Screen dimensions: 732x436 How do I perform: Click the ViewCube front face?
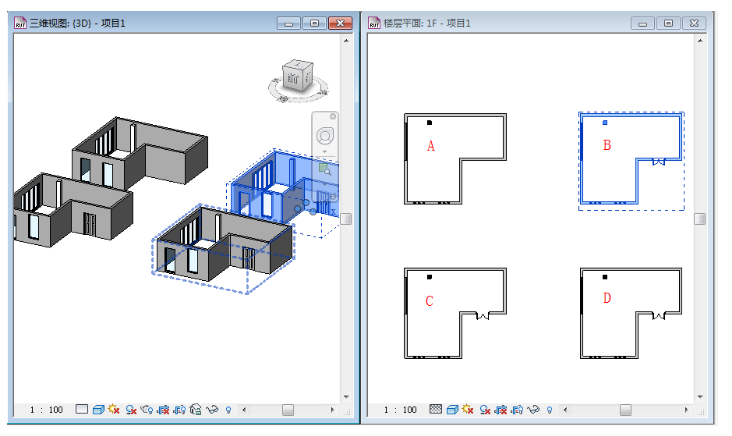[293, 77]
